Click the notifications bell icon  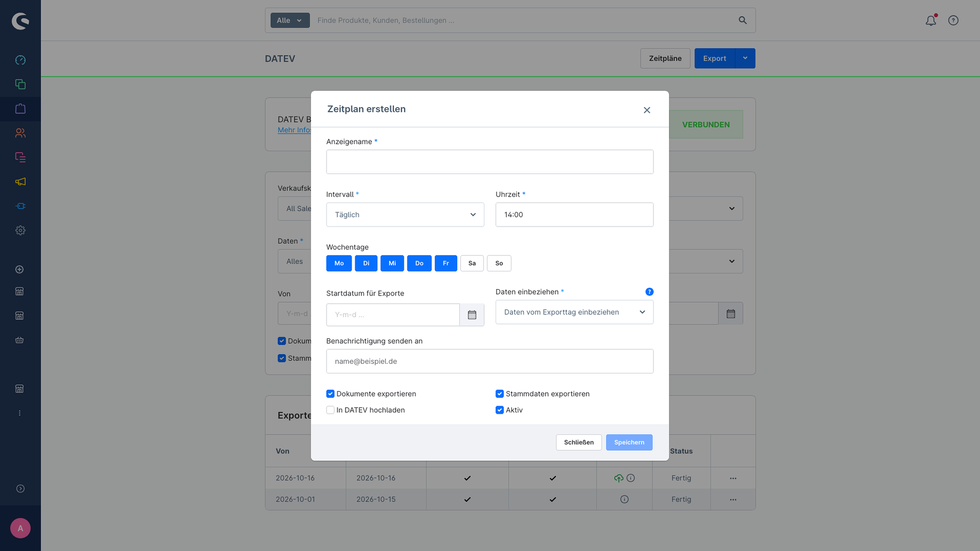click(931, 20)
